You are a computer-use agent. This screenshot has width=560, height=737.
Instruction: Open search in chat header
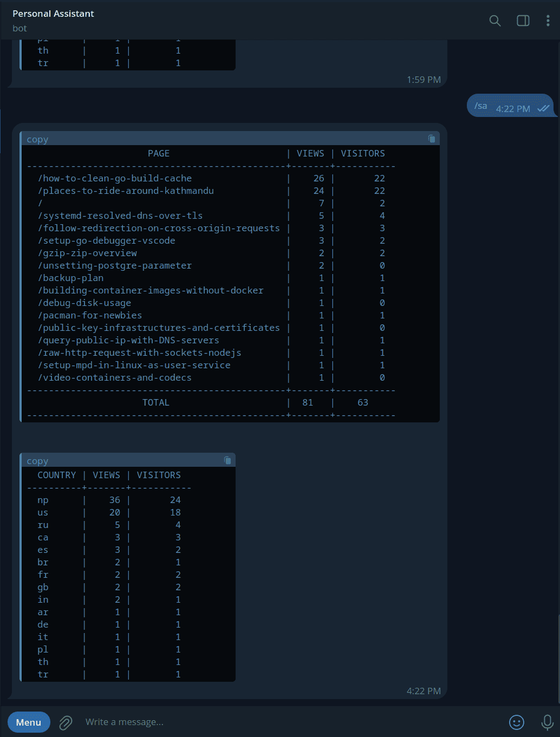pos(494,21)
